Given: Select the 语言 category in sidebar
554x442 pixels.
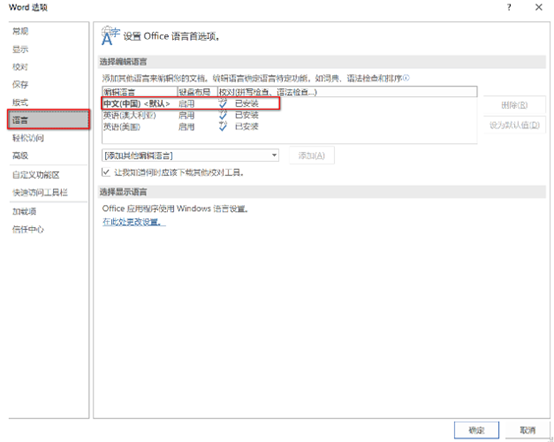Looking at the screenshot, I should (x=48, y=120).
